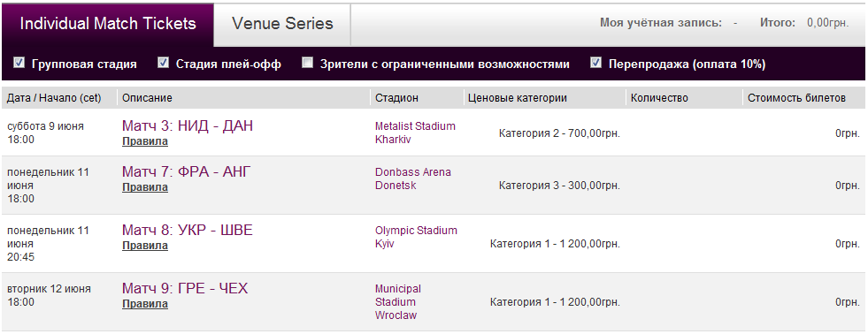
Task: Toggle Перепродажа (оплата 10%) checkbox
Action: click(596, 63)
